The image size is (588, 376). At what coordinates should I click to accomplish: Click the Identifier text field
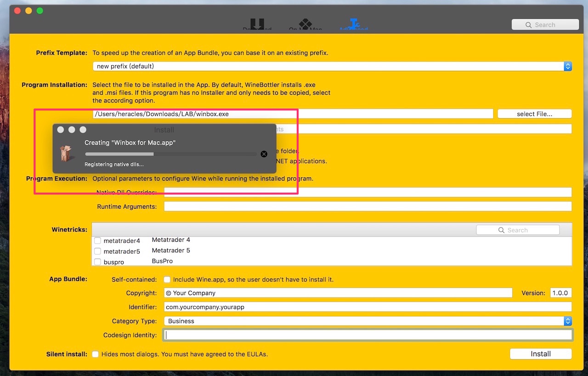pos(368,307)
